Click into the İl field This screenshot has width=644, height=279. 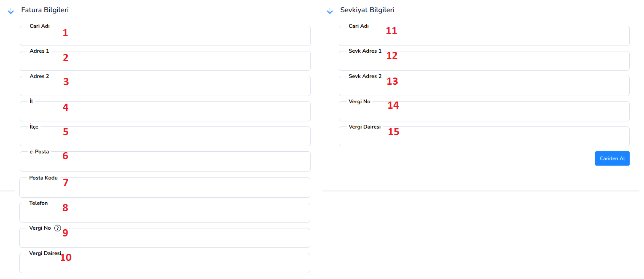165,111
